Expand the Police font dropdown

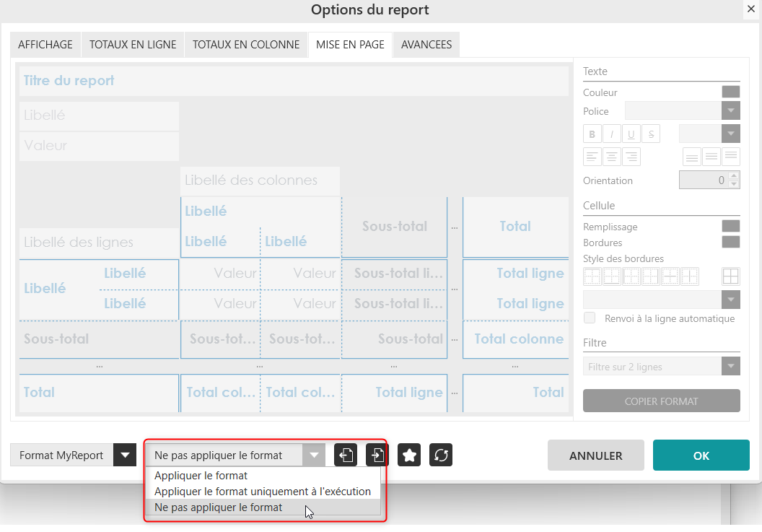pos(731,111)
